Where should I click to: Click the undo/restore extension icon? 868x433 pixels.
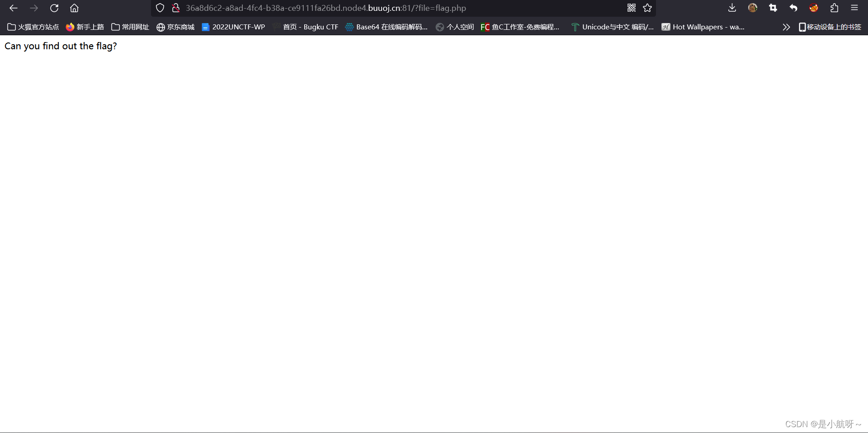click(793, 8)
